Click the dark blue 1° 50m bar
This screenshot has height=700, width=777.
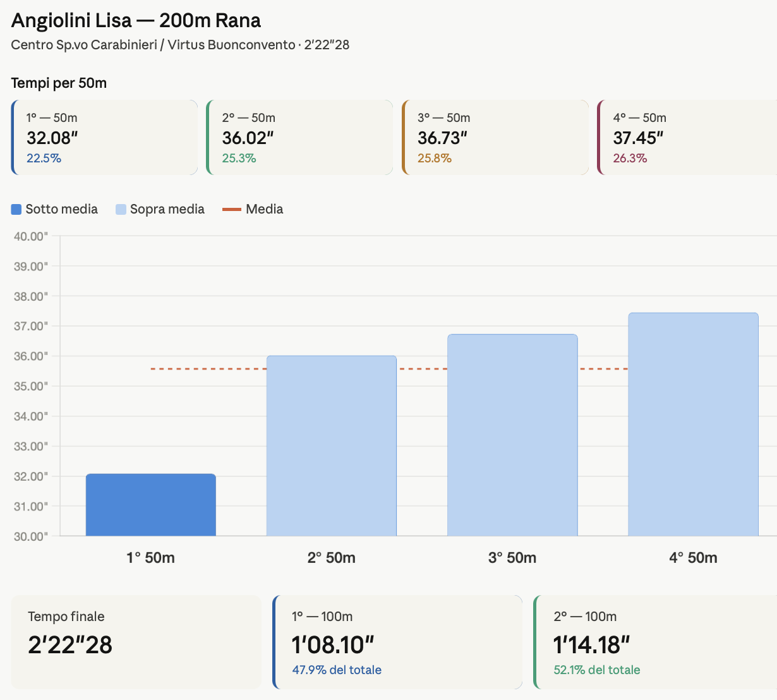[151, 505]
